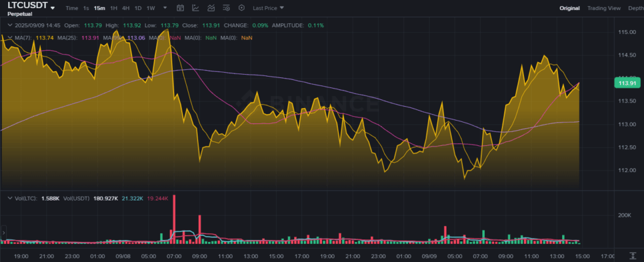
Task: Click the hexagon chart settings icon
Action: [x=241, y=8]
